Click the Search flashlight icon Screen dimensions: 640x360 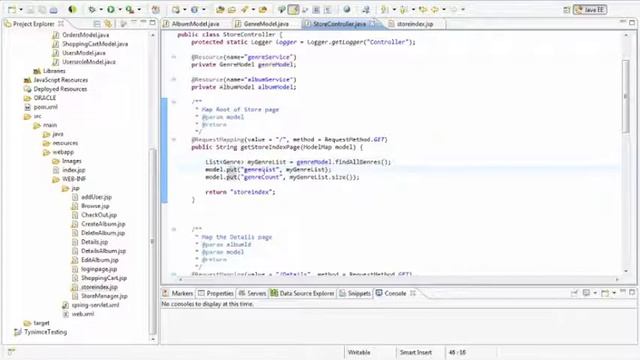pos(244,9)
